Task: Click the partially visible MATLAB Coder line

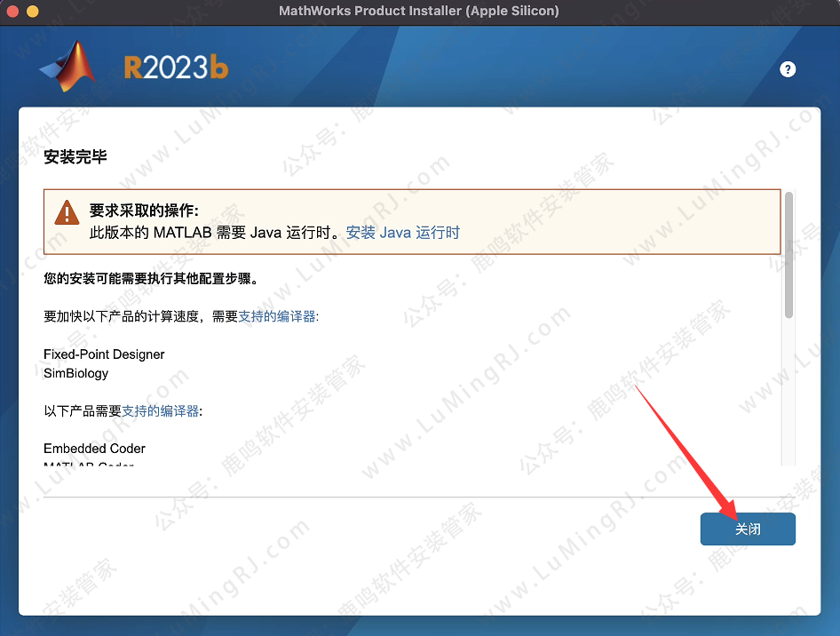Action: 89,464
